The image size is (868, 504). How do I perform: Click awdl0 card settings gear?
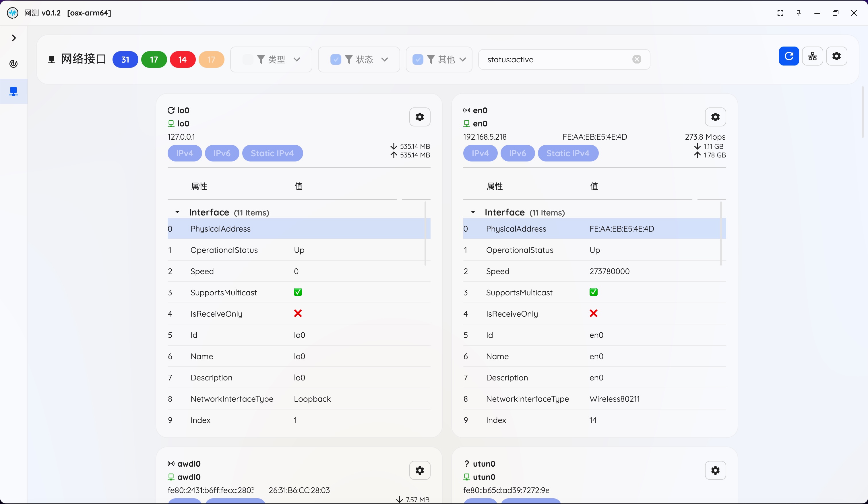[420, 470]
